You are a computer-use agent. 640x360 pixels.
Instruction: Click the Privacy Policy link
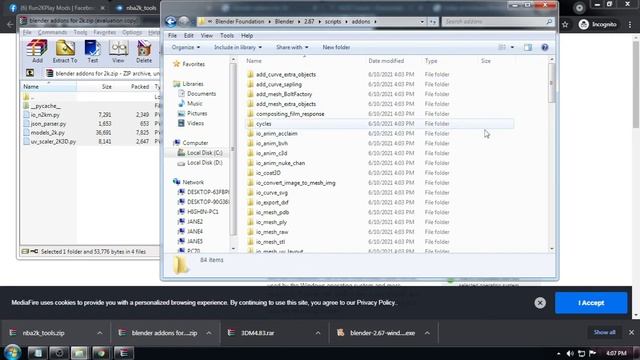point(376,302)
